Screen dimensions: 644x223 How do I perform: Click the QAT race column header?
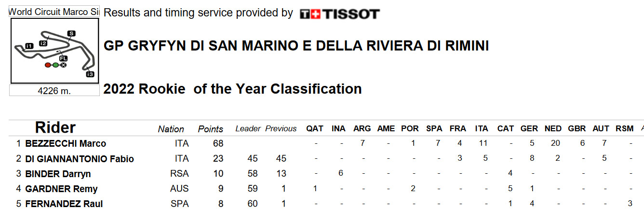click(315, 128)
